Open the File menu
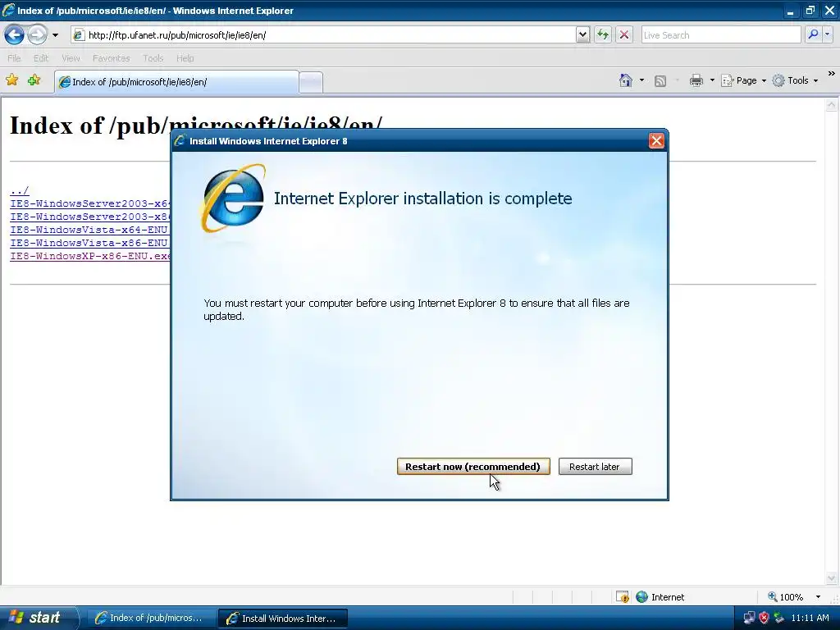 [15, 58]
